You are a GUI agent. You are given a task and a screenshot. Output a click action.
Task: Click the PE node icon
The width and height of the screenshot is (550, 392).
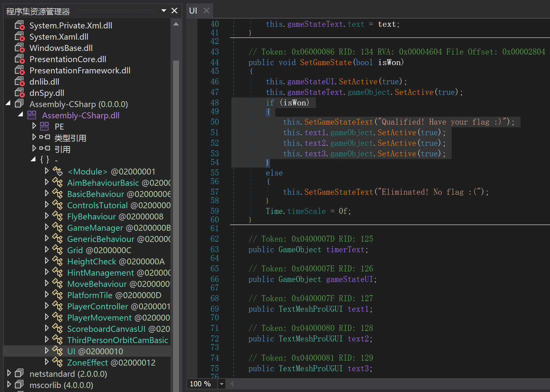pos(44,126)
